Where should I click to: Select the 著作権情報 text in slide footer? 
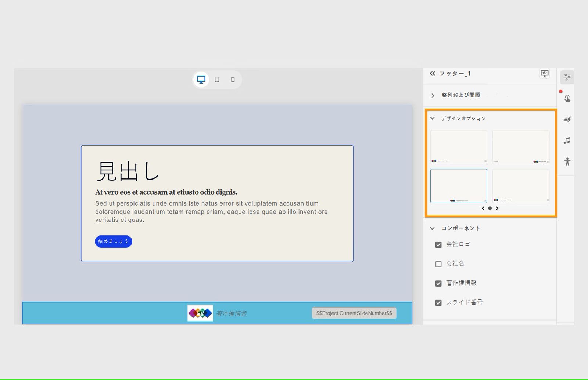coord(232,313)
